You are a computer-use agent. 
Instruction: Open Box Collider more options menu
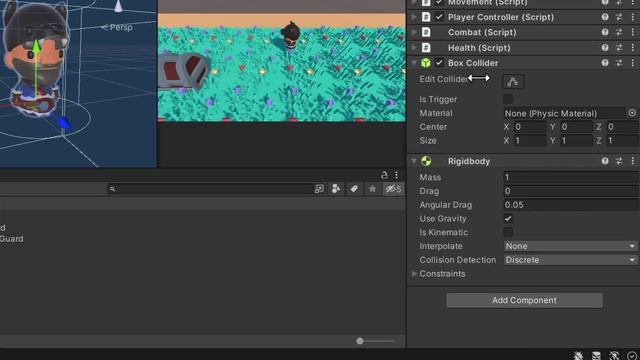click(x=633, y=63)
